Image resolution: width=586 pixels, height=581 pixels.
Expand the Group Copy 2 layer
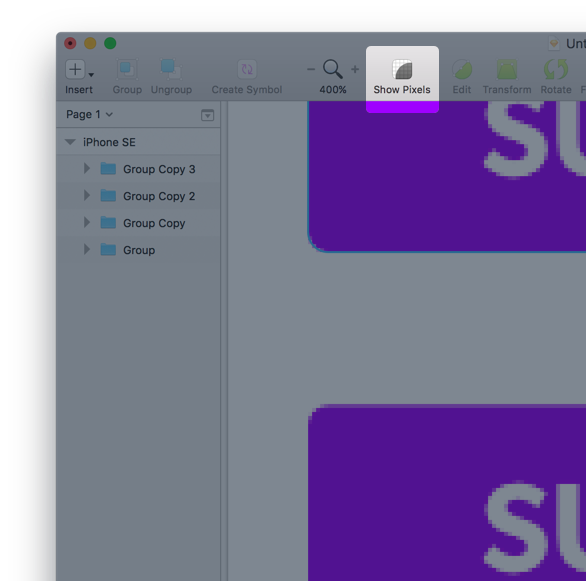87,195
